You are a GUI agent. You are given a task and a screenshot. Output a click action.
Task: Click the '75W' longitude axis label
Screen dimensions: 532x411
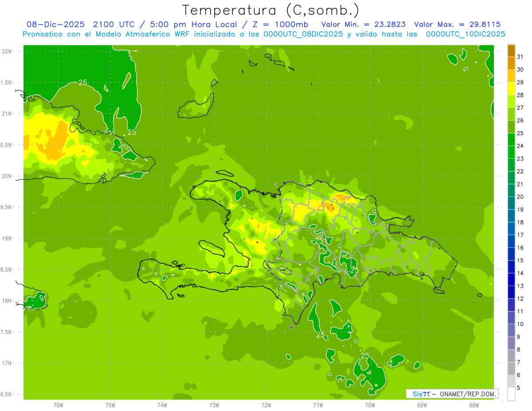tap(110, 405)
